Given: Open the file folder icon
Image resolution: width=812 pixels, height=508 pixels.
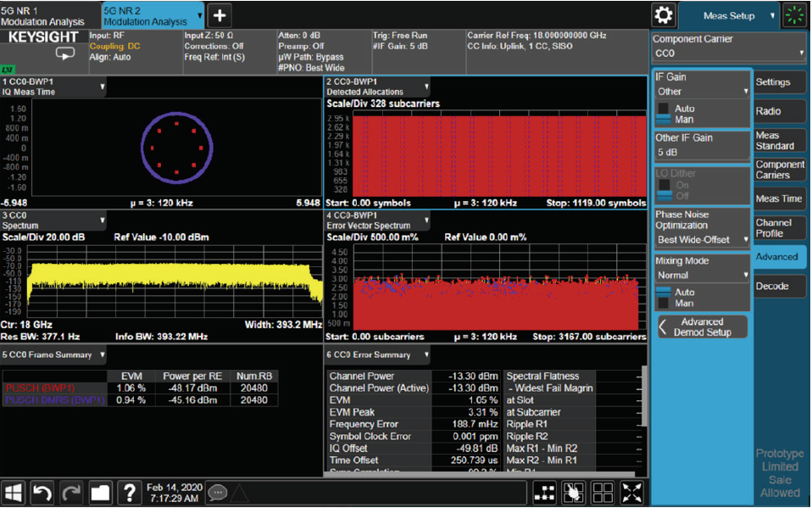Looking at the screenshot, I should (100, 492).
